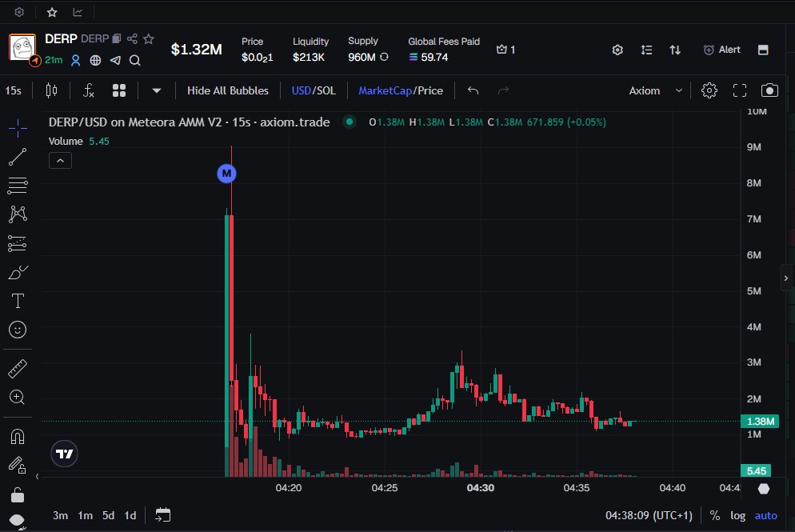Open the indicators fx menu
The height and width of the screenshot is (532, 795).
88,90
